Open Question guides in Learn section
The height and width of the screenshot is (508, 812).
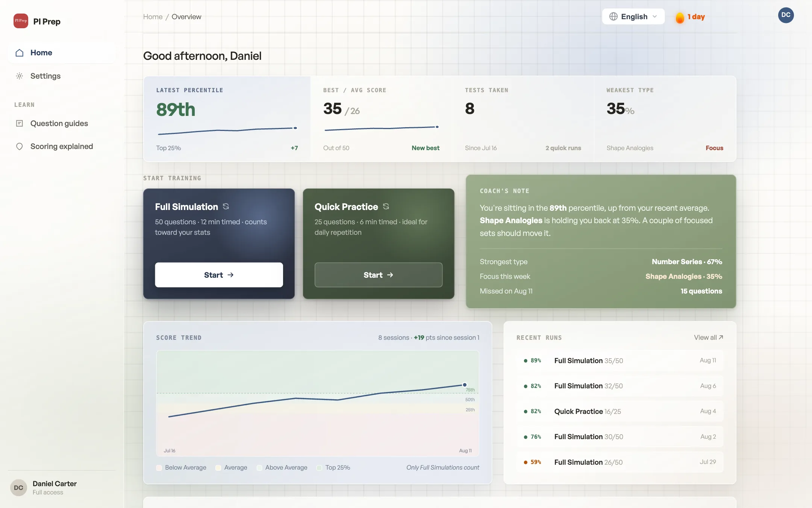62,123
